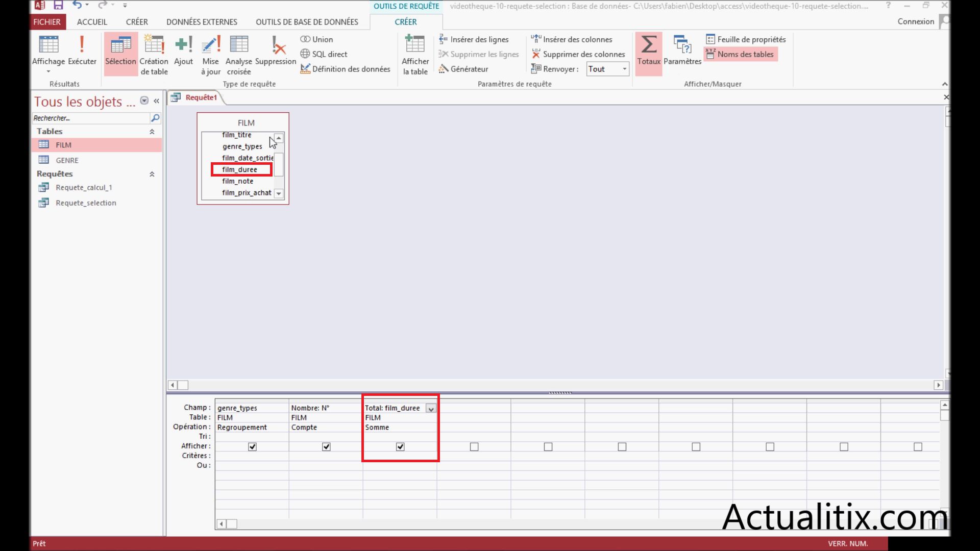Image resolution: width=980 pixels, height=551 pixels.
Task: Click the search magnifier in navigation pane
Action: (x=155, y=118)
